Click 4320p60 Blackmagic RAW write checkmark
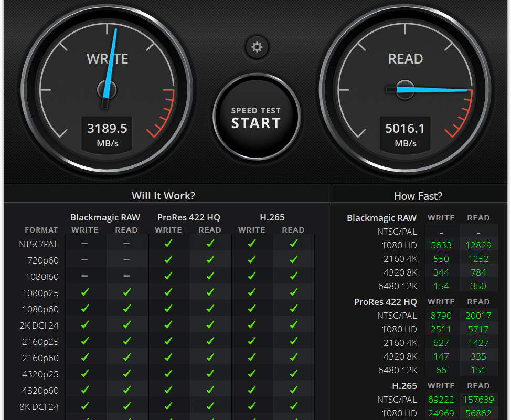Viewport: 511px width, 420px height. (x=85, y=390)
